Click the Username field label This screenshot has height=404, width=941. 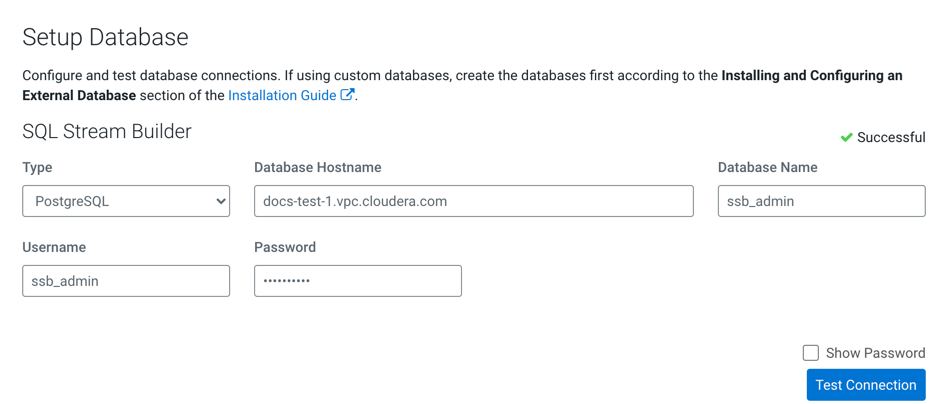(54, 247)
